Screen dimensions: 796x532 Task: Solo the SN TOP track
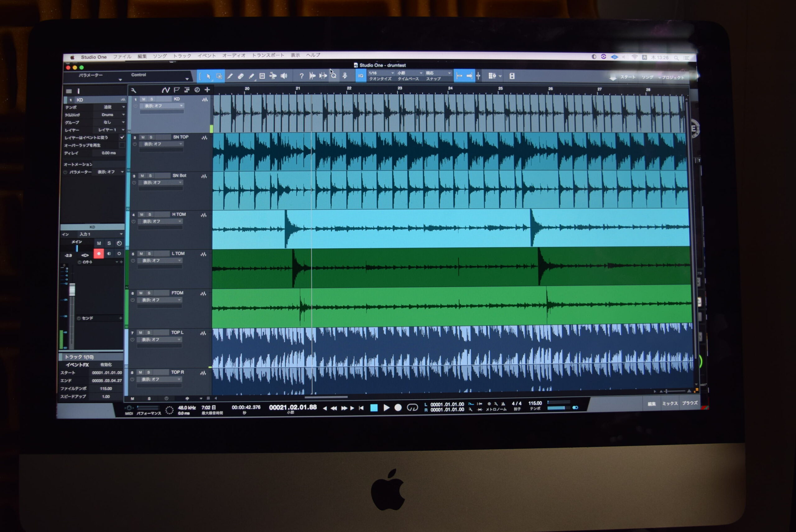click(x=151, y=137)
